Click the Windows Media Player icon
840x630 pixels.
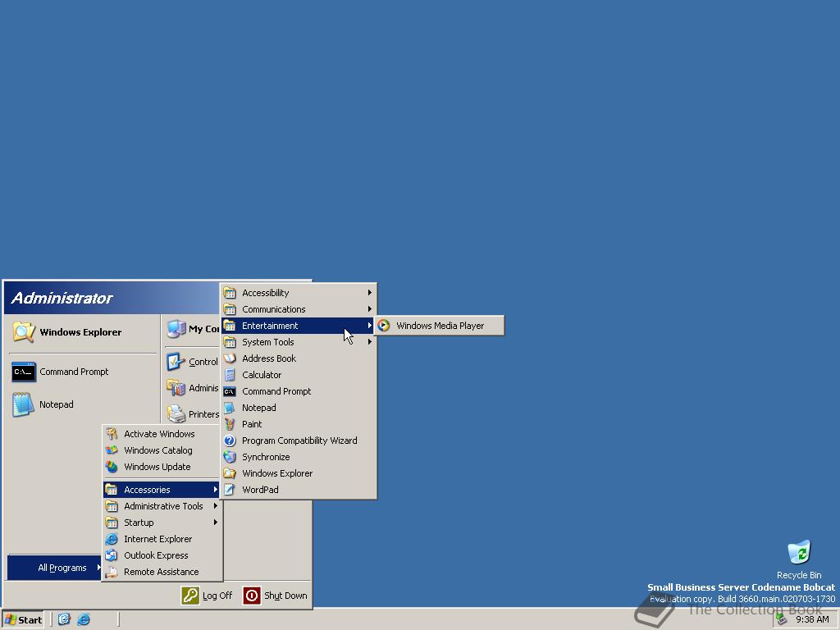[384, 326]
